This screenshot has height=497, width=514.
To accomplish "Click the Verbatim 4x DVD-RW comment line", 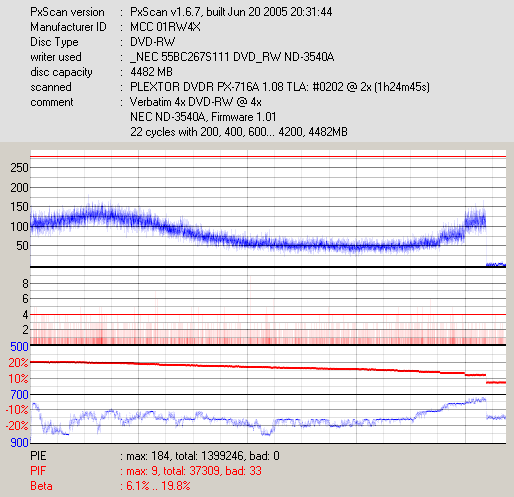I will click(x=196, y=102).
